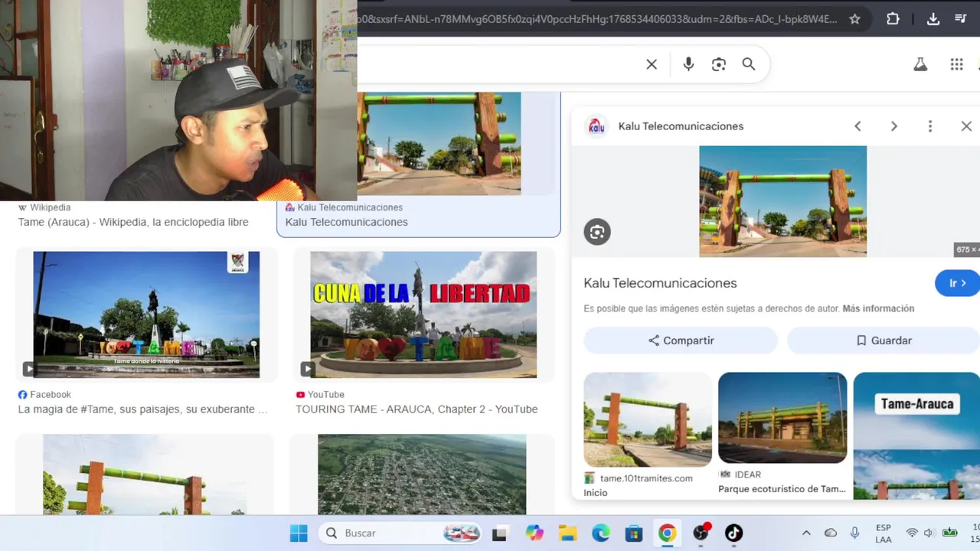The image size is (980, 551).
Task: Click Parque ecoturistico de Tam... caption
Action: tap(782, 489)
